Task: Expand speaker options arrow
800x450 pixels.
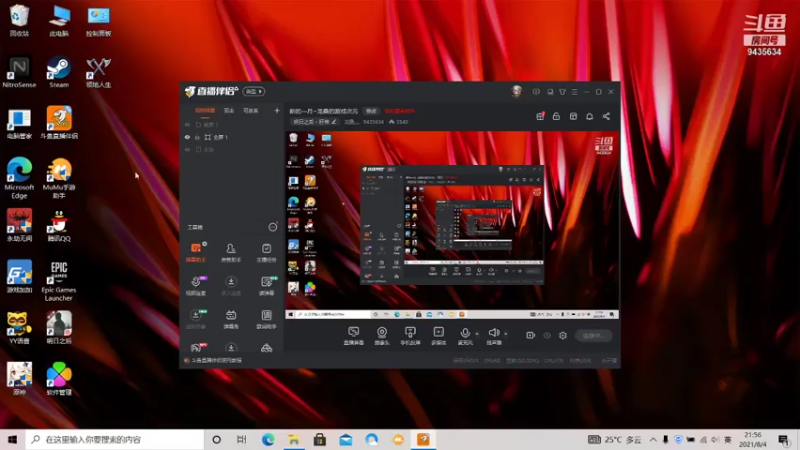Action: click(505, 334)
